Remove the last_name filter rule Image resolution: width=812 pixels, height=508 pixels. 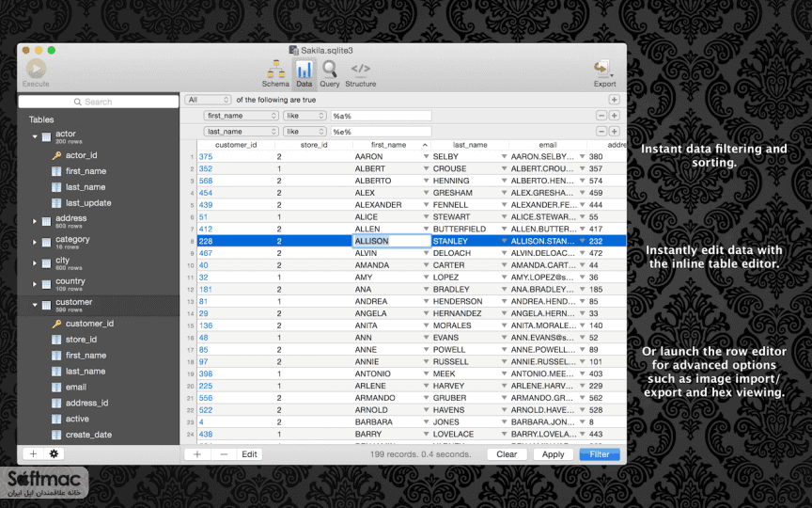[x=601, y=132]
